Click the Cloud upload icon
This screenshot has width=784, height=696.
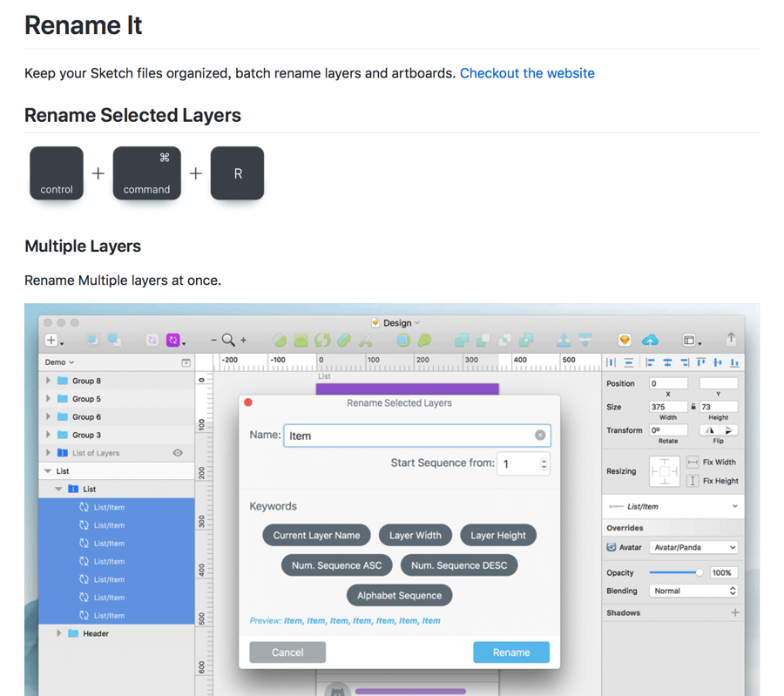pyautogui.click(x=650, y=341)
